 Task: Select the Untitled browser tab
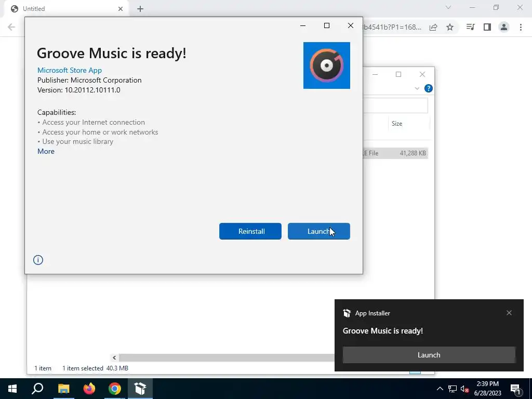coord(67,9)
